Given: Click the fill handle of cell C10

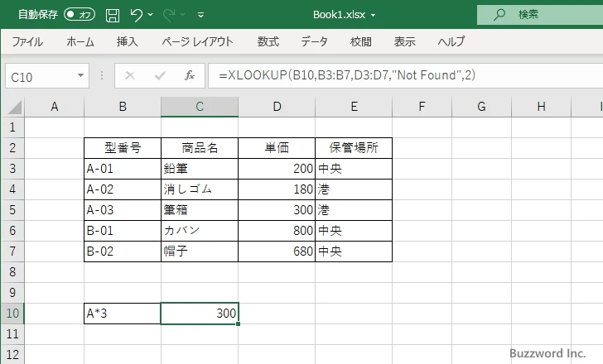Looking at the screenshot, I should [239, 324].
